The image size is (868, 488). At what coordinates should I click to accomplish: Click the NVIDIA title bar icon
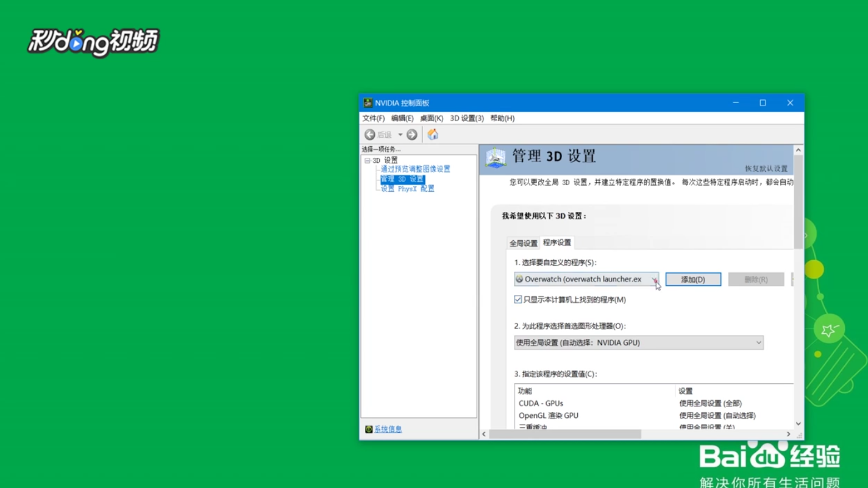[x=368, y=103]
